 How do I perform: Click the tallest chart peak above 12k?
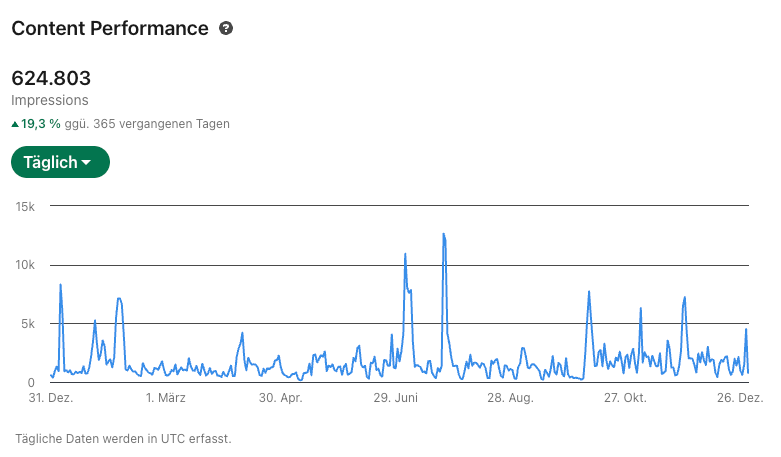coord(443,235)
